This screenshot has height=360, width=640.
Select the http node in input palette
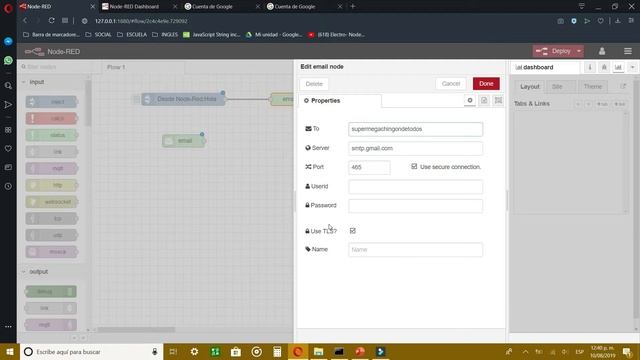51,185
